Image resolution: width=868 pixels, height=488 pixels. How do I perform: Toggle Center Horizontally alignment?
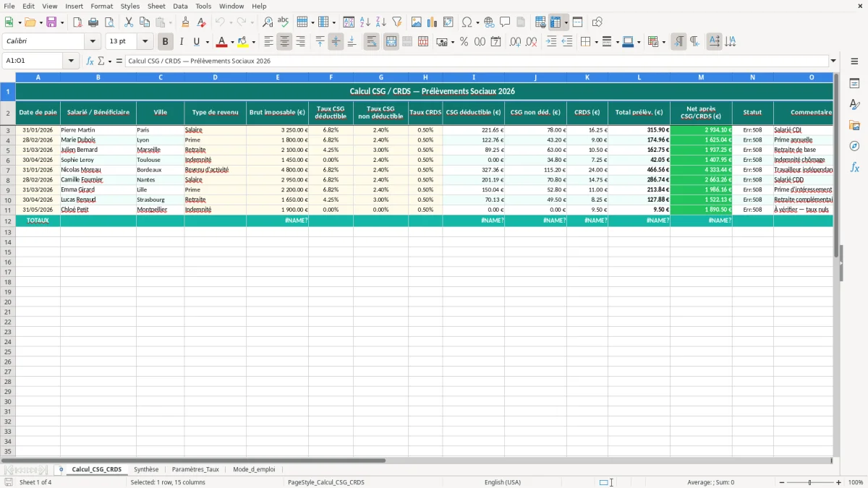point(284,42)
